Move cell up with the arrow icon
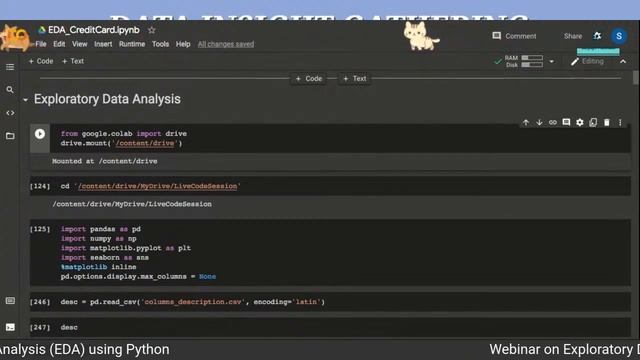 [x=526, y=122]
